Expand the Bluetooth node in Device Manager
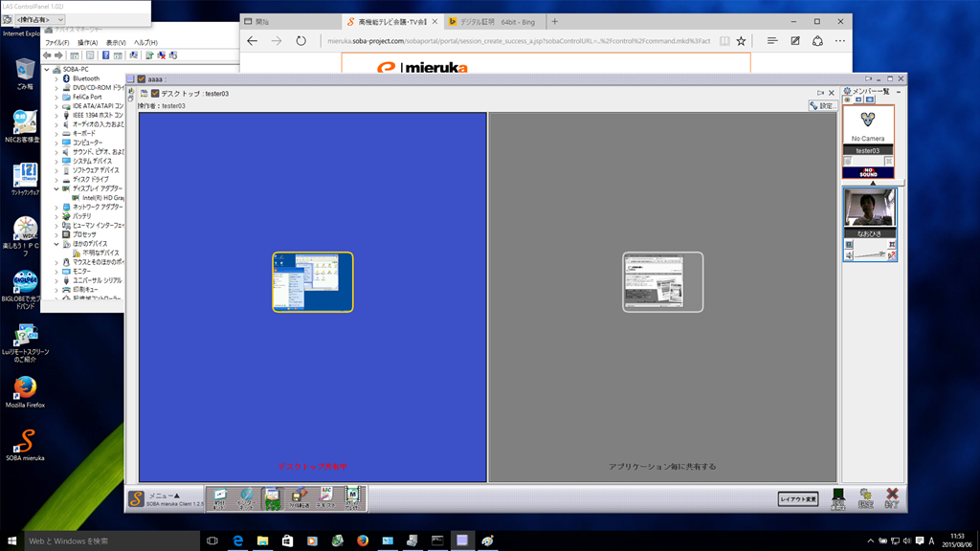980x551 pixels. 56,78
